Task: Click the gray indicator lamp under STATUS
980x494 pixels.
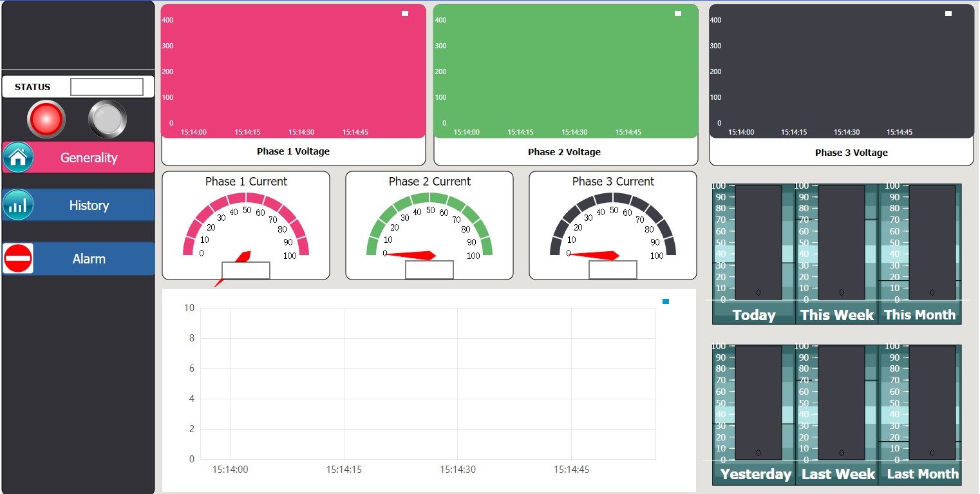Action: coord(108,119)
